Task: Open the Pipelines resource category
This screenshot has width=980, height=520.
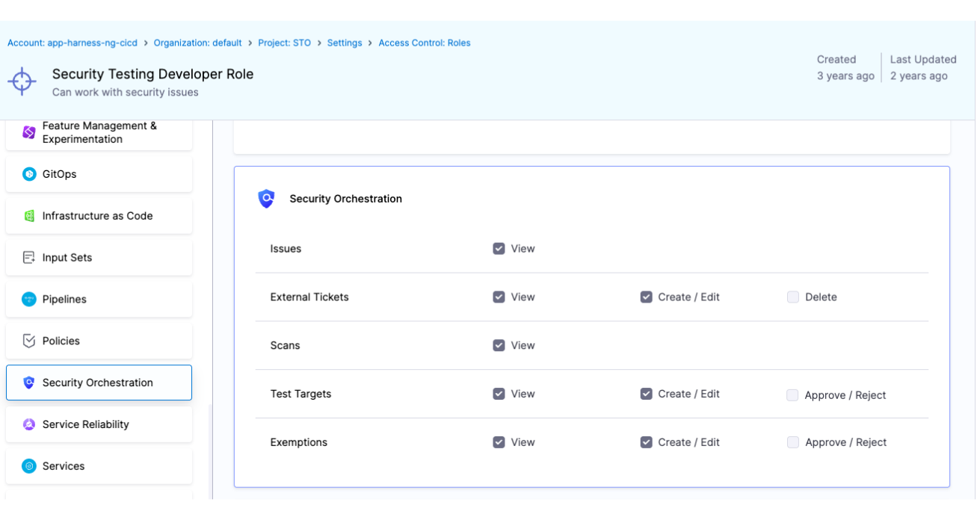Action: pyautogui.click(x=64, y=300)
